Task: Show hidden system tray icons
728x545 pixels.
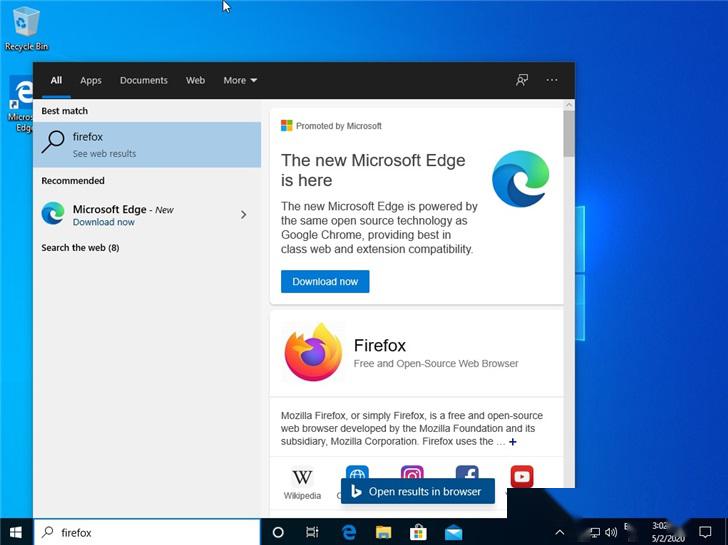Action: tap(560, 532)
